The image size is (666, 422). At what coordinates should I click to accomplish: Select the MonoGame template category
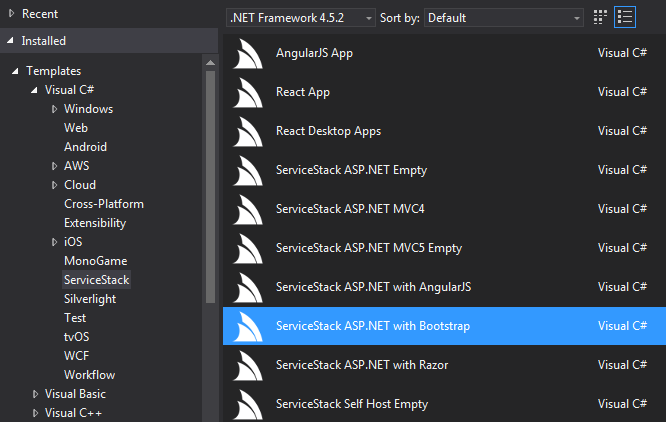[96, 261]
